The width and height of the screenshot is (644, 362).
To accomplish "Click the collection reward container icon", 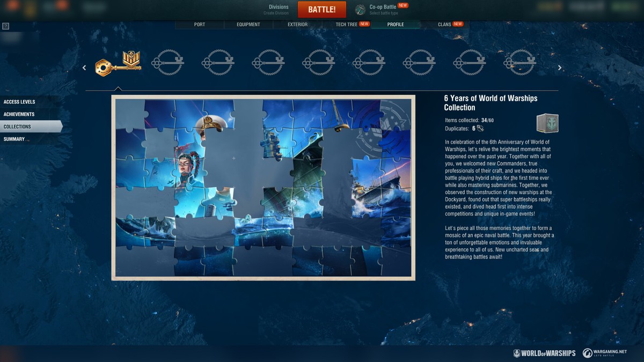I will (547, 123).
